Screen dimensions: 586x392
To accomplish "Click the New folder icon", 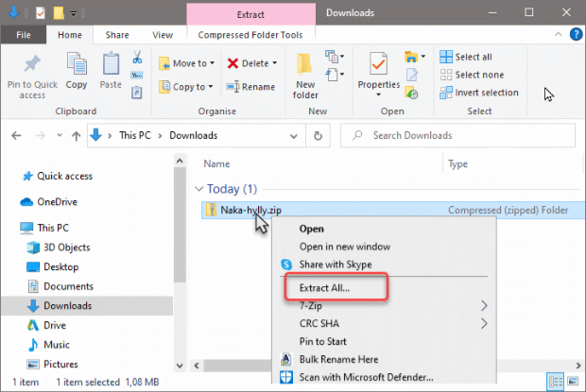I will click(x=304, y=64).
